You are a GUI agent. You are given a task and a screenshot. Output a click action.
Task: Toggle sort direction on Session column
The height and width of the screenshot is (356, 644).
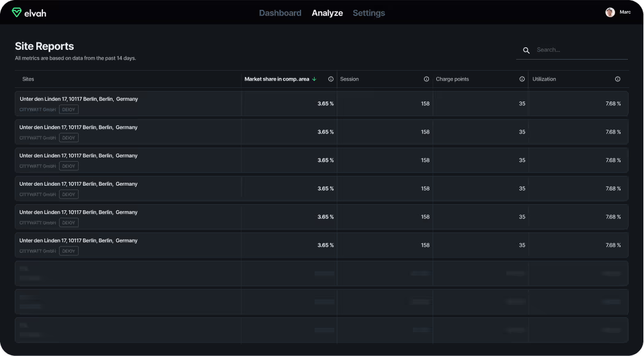coord(349,79)
